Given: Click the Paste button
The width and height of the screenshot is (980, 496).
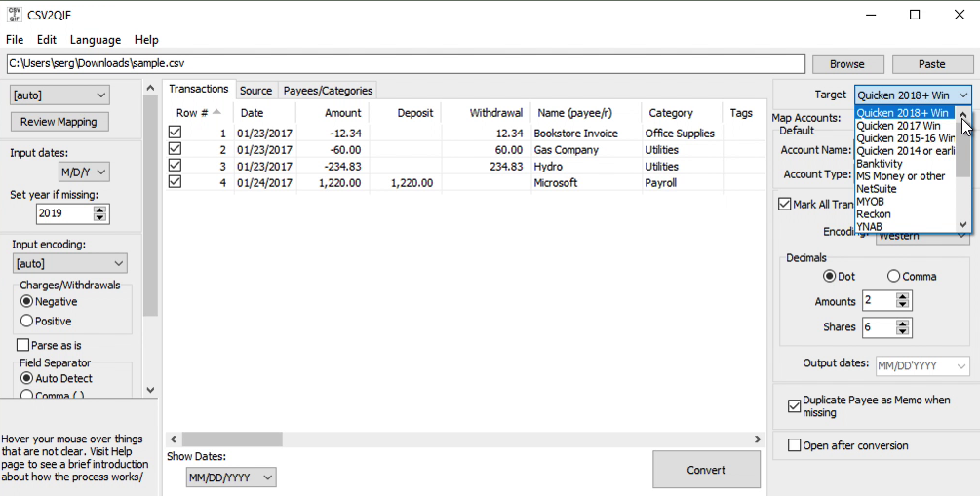Looking at the screenshot, I should 932,63.
